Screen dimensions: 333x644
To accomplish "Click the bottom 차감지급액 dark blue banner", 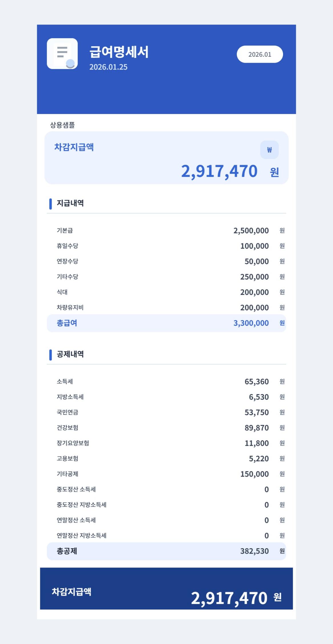I will coord(166,588).
